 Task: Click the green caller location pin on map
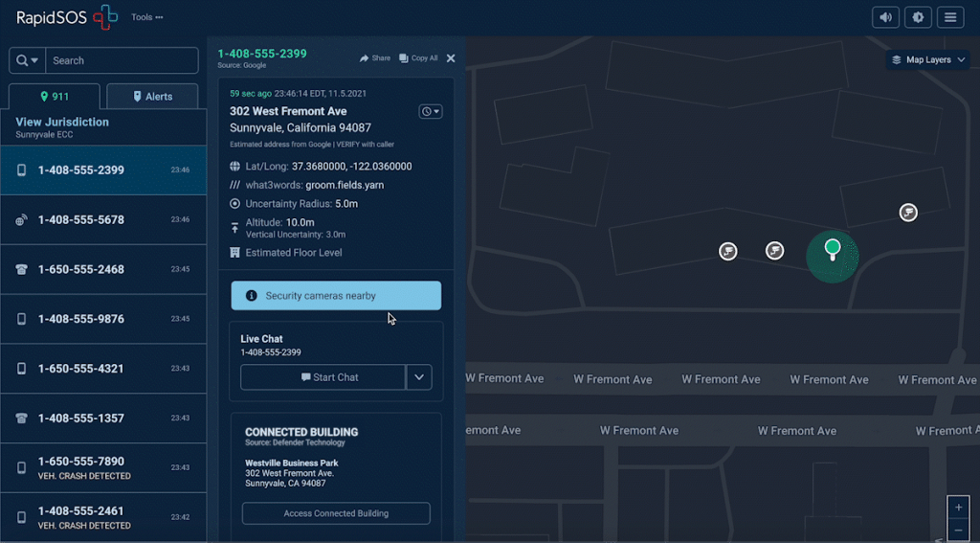click(833, 249)
